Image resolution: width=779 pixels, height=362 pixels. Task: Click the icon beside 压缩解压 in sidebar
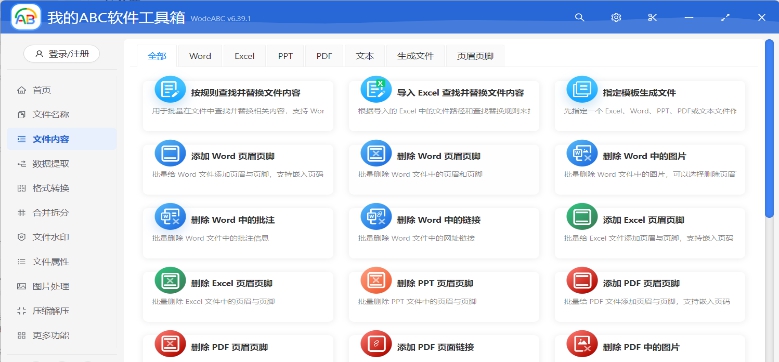pyautogui.click(x=21, y=311)
